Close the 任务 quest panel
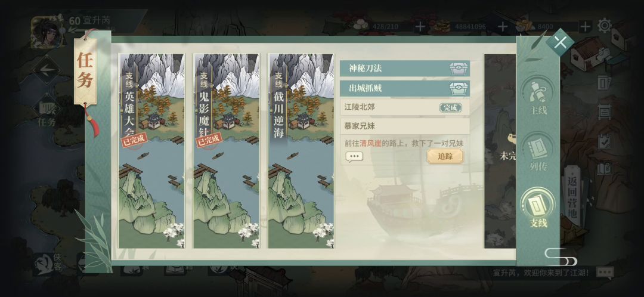 560,42
